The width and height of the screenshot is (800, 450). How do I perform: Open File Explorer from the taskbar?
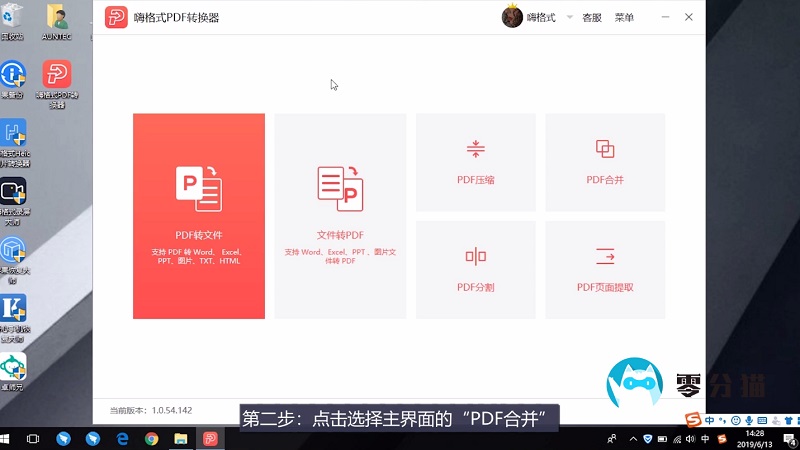[x=181, y=439]
